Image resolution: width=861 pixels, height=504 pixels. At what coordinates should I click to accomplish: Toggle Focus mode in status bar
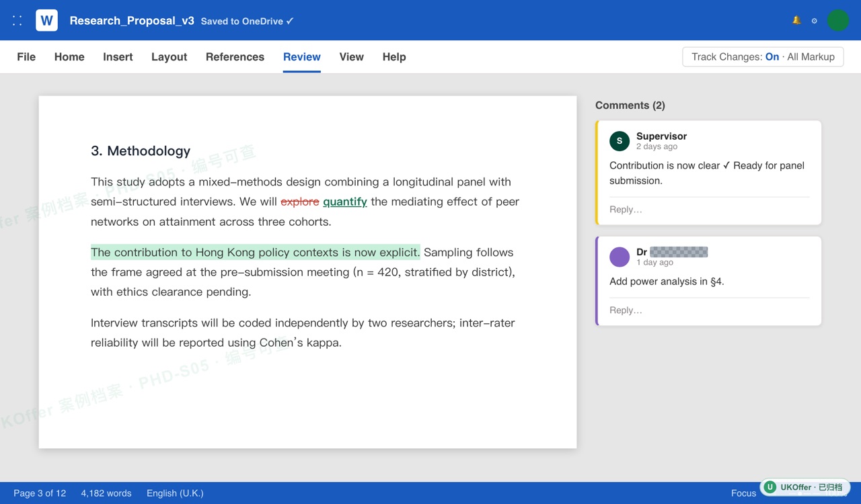pos(743,493)
